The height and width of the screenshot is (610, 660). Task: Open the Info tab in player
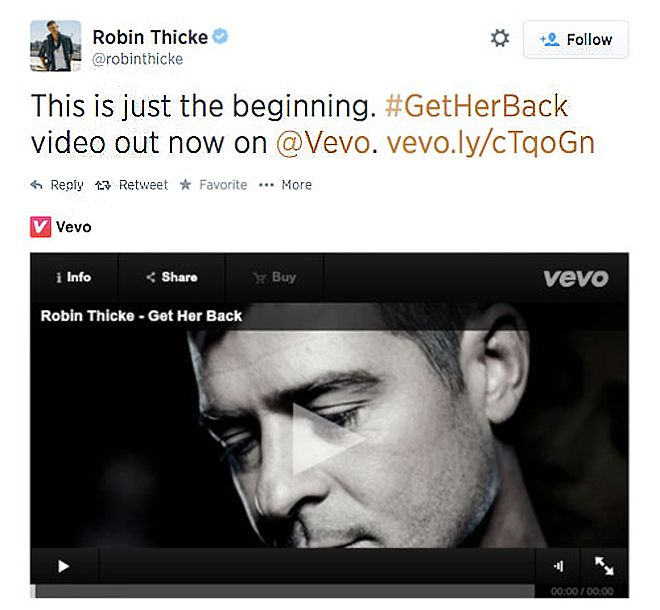coord(74,277)
